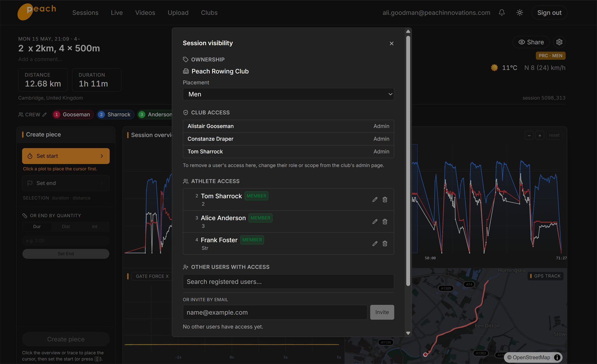Open the map info icon

[557, 357]
